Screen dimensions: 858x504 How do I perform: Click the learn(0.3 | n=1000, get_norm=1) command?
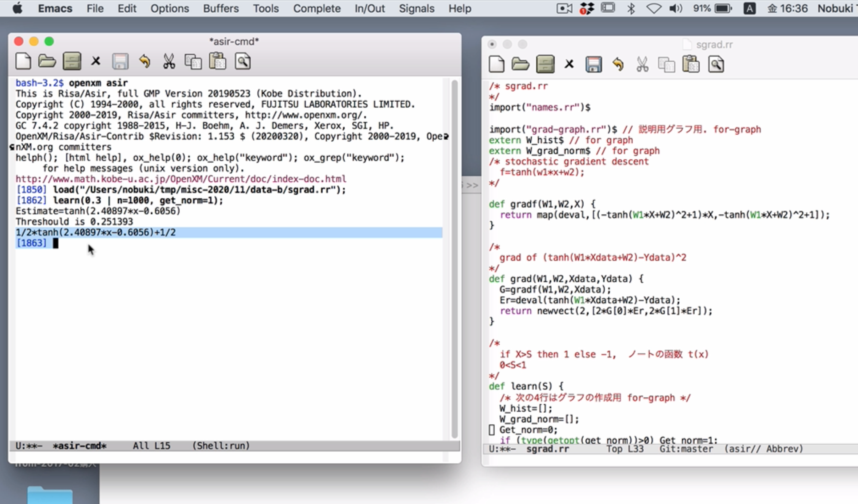tap(138, 200)
